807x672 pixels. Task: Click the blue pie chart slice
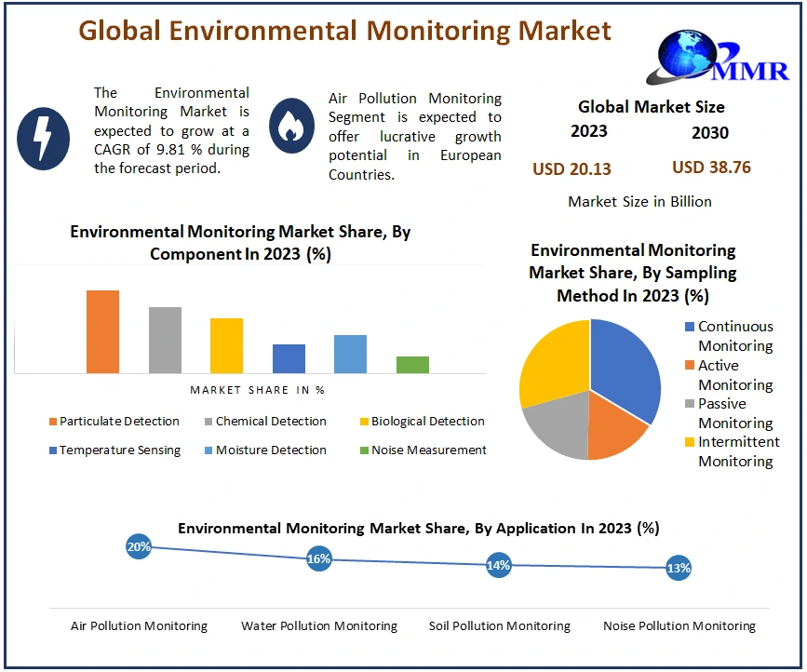pyautogui.click(x=624, y=368)
